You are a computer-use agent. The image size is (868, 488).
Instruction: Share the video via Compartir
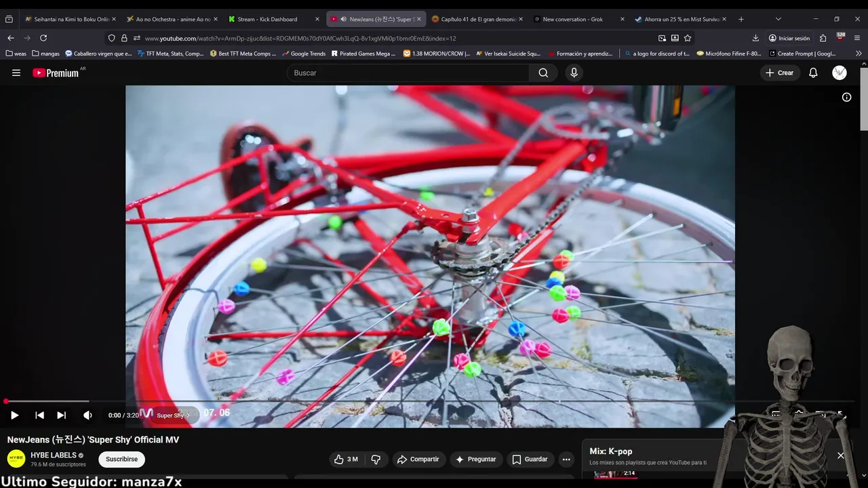click(418, 460)
